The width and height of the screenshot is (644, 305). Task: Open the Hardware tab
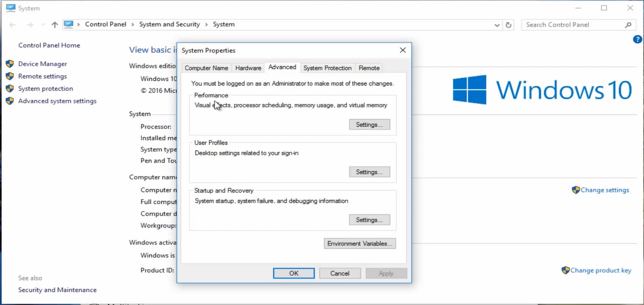(248, 68)
